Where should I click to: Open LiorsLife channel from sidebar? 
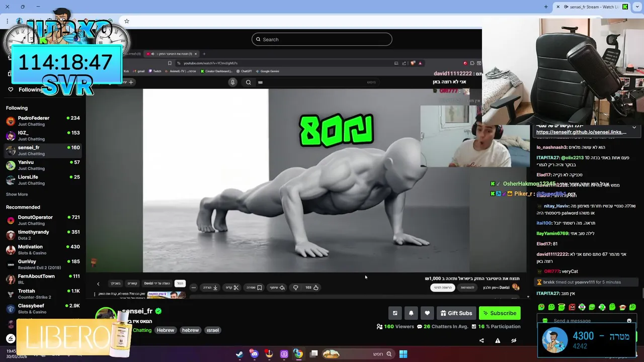[43, 180]
